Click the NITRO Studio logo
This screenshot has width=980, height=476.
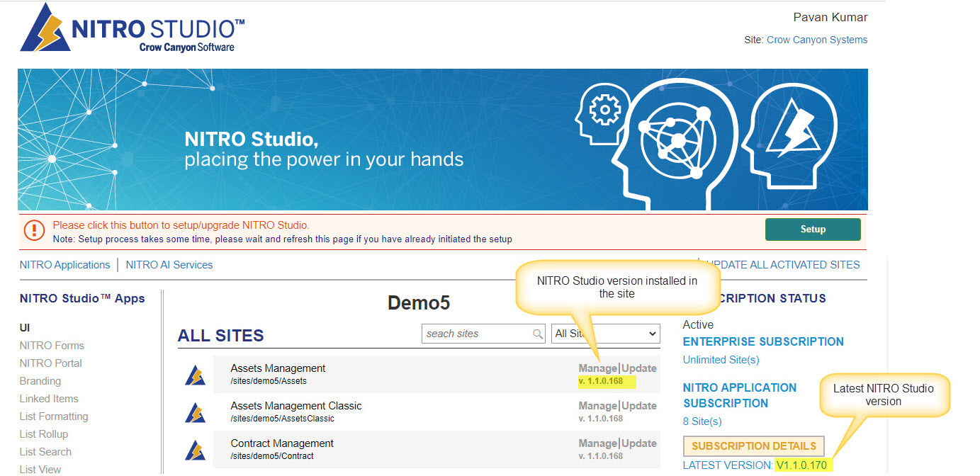133,29
